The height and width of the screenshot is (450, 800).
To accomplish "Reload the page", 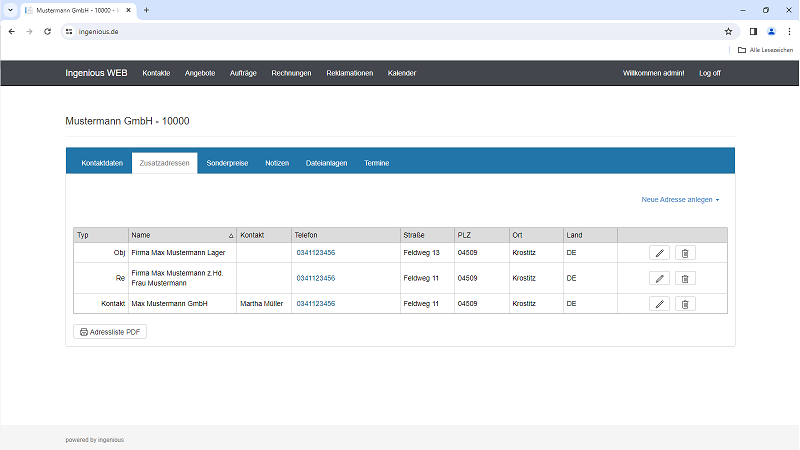I will [x=47, y=32].
